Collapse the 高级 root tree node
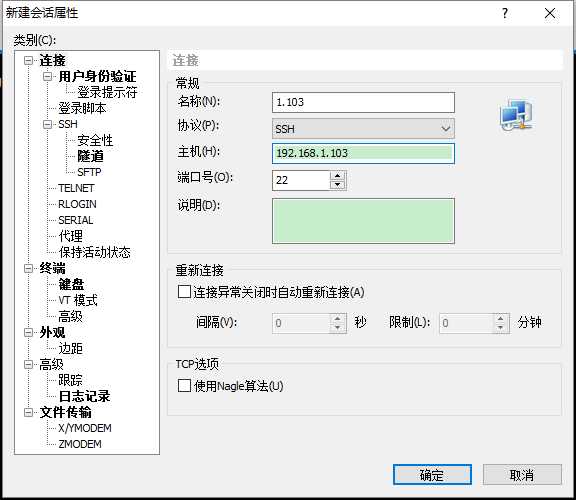This screenshot has width=576, height=500. [28, 364]
